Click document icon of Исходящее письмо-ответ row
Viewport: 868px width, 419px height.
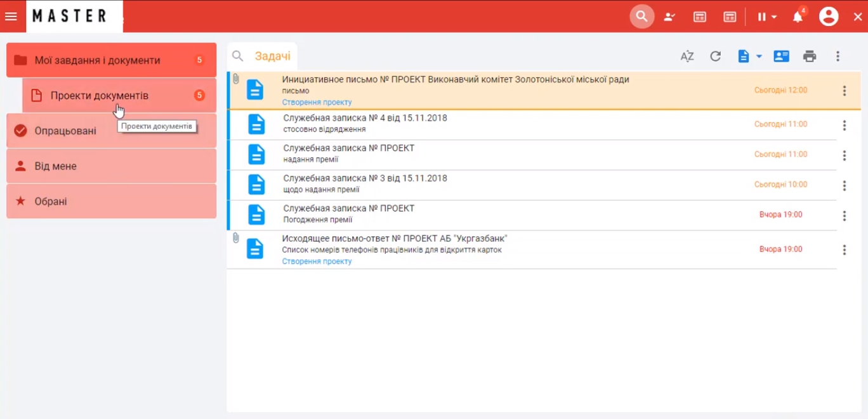coord(255,249)
